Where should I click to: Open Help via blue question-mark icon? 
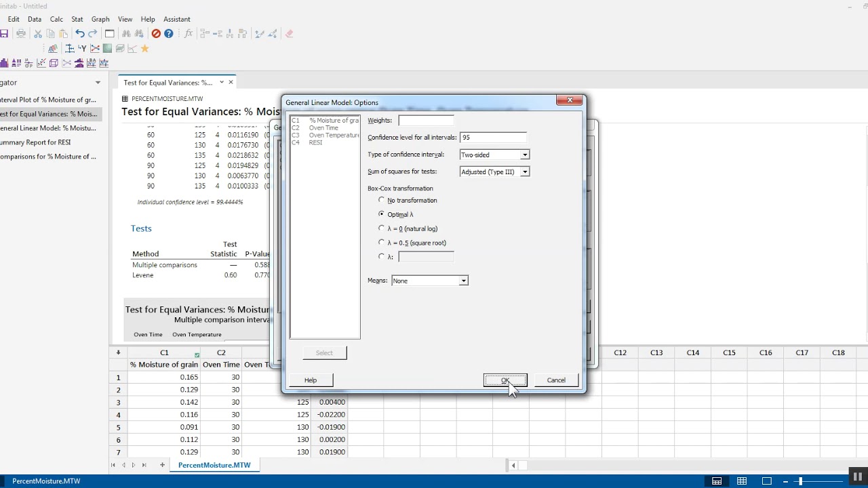(169, 34)
